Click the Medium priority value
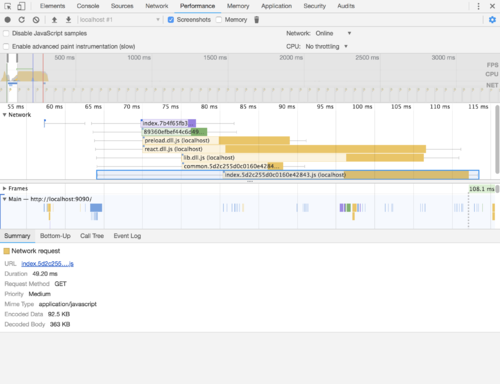The image size is (500, 384). [40, 294]
